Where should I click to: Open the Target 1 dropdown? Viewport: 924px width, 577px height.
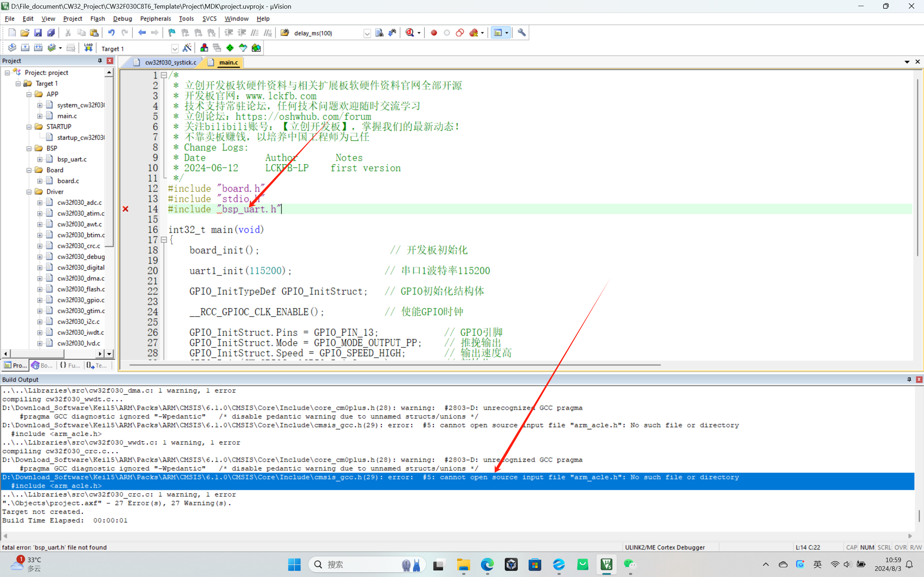pos(174,49)
